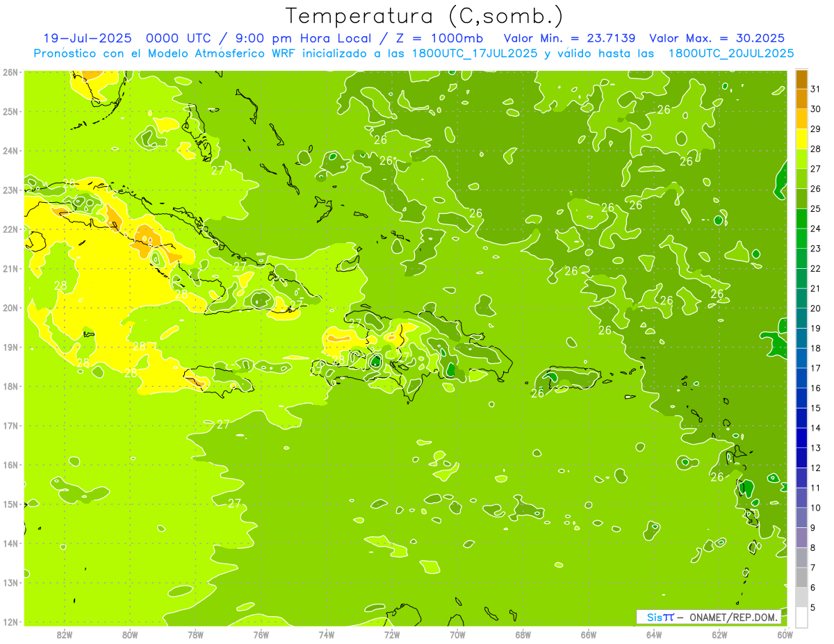Pick the blue legend band between 15 and 16

[x=801, y=398]
